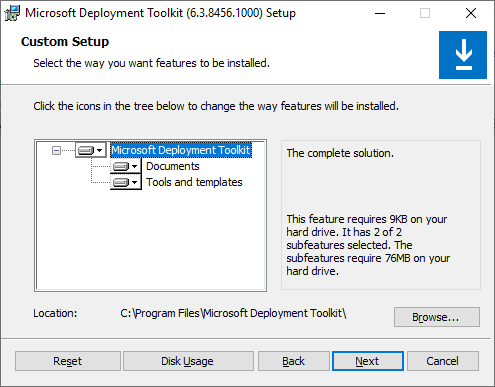The image size is (495, 387).
Task: Select the Documents tree item
Action: point(173,166)
